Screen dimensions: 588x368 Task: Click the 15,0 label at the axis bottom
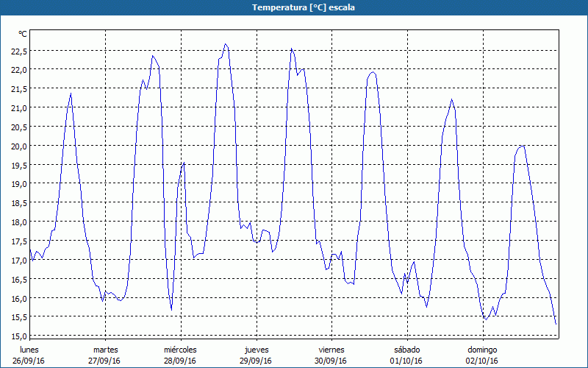(x=18, y=336)
